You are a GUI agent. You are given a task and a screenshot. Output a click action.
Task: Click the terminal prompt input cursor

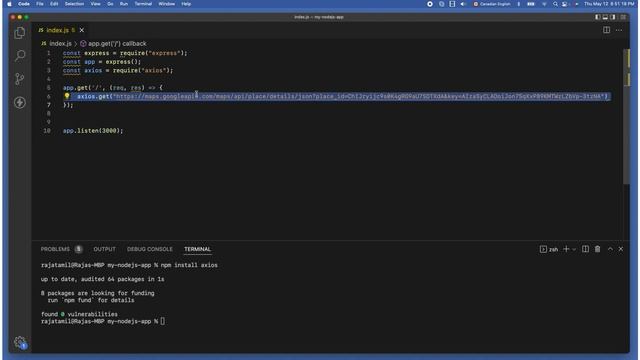point(162,321)
